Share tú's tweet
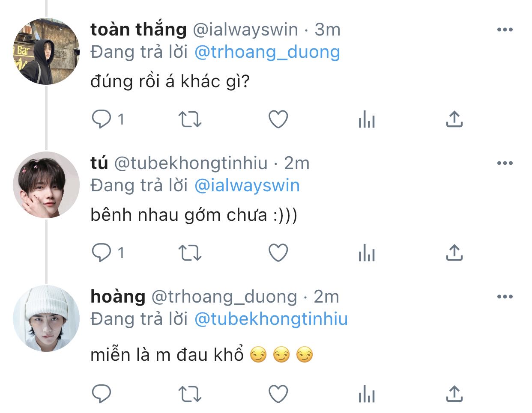The image size is (532, 413). tap(454, 253)
